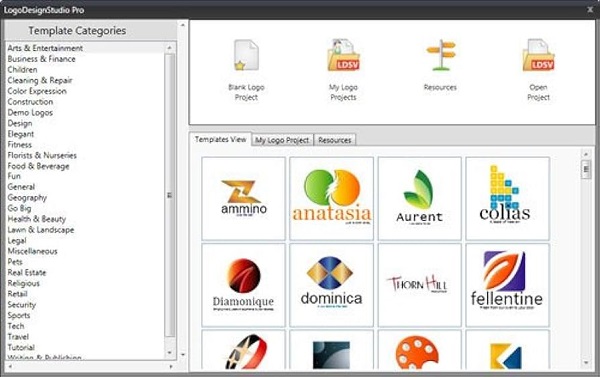Select the Tech category
The width and height of the screenshot is (600, 377).
coord(16,326)
